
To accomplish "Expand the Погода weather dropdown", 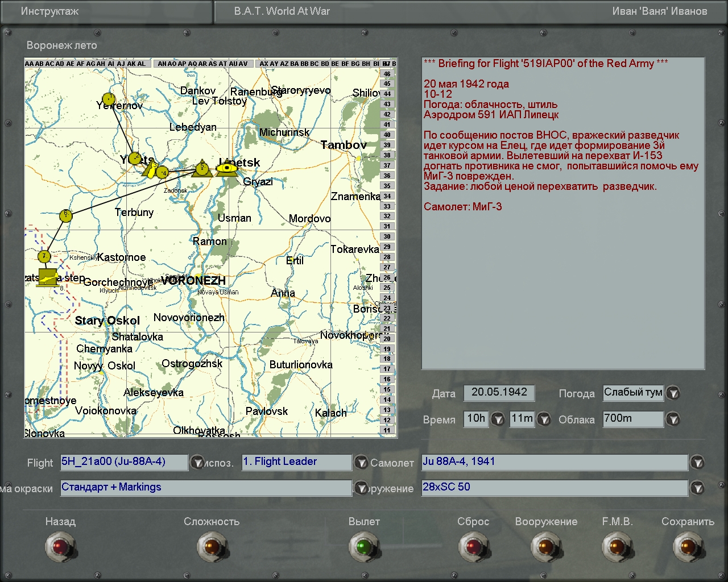I will (673, 393).
